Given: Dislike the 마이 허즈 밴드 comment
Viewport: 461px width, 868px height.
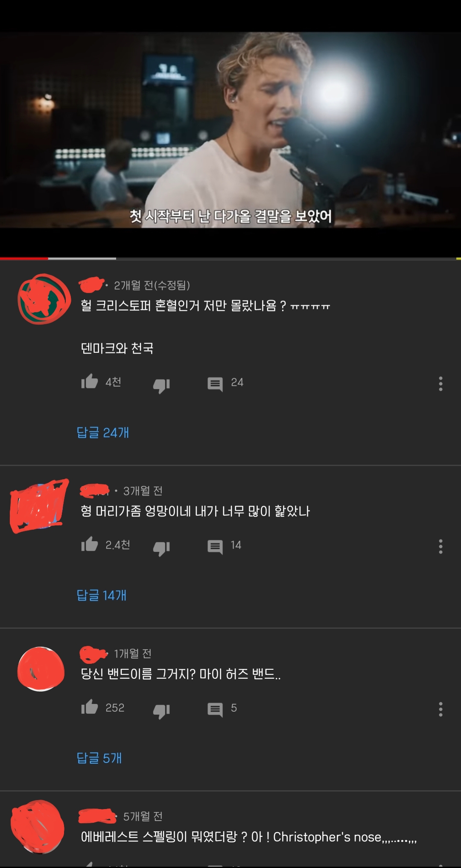Looking at the screenshot, I should click(162, 711).
